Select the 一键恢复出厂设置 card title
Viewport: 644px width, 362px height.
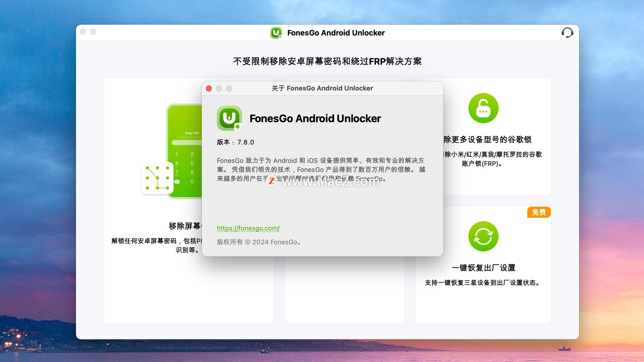point(483,268)
